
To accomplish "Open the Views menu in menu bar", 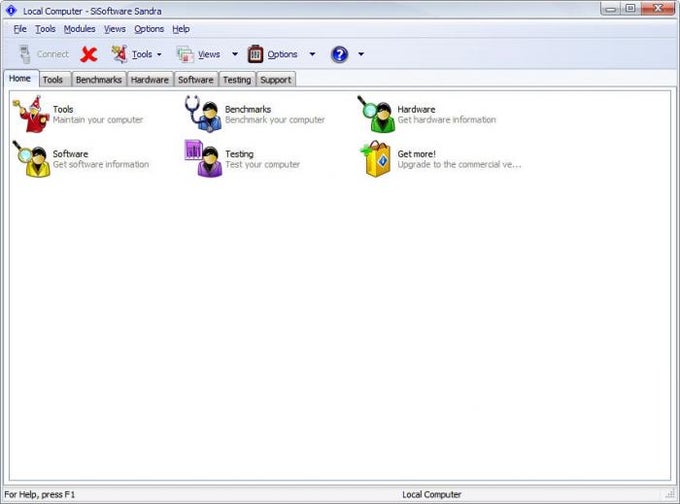I will click(x=114, y=29).
